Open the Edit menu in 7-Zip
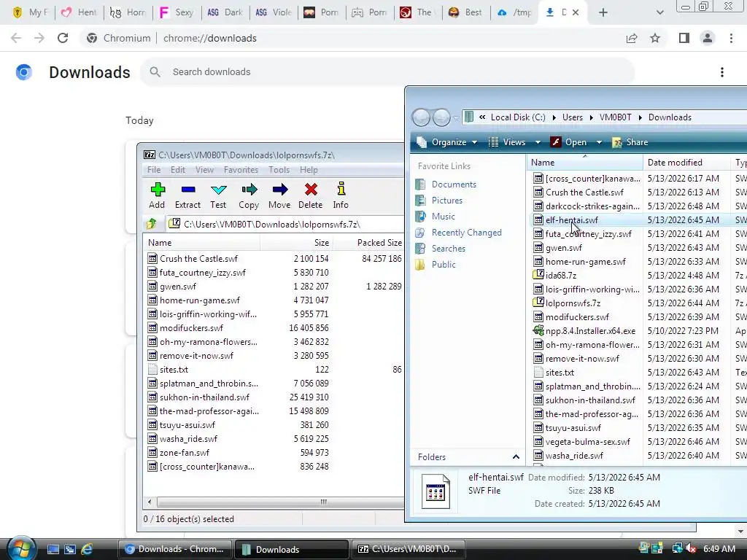The height and width of the screenshot is (560, 747). 178,169
